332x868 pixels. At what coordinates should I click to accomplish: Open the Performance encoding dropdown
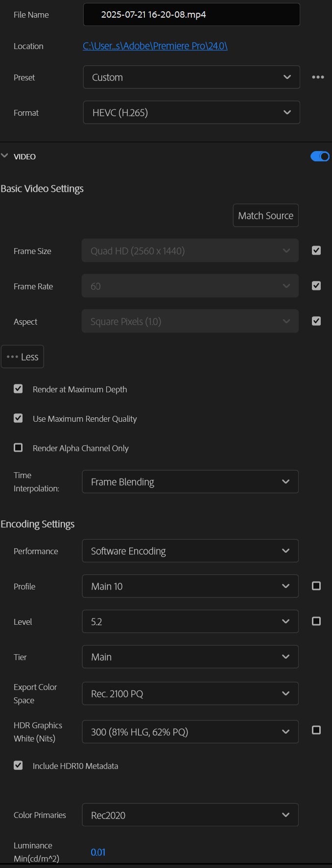190,551
